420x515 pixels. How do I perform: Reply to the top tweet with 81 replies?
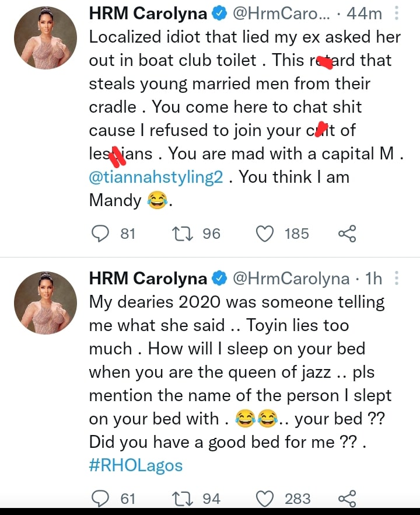pos(101,234)
